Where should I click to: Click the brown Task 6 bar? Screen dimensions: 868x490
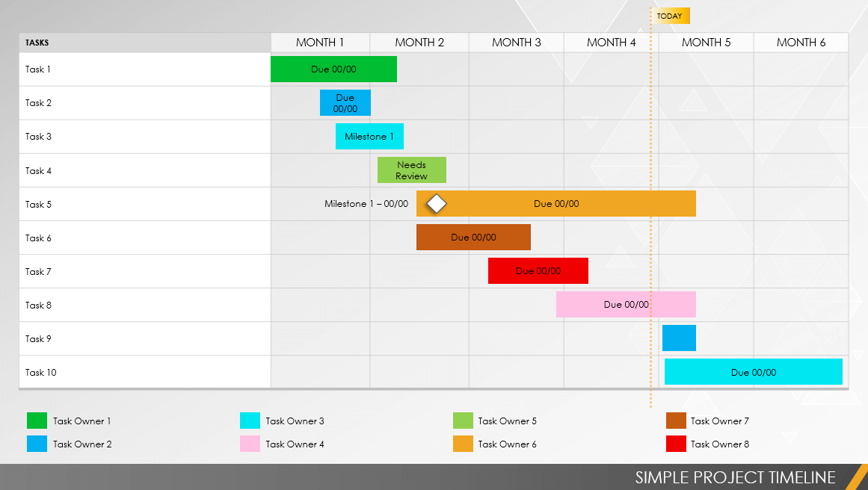pyautogui.click(x=473, y=238)
